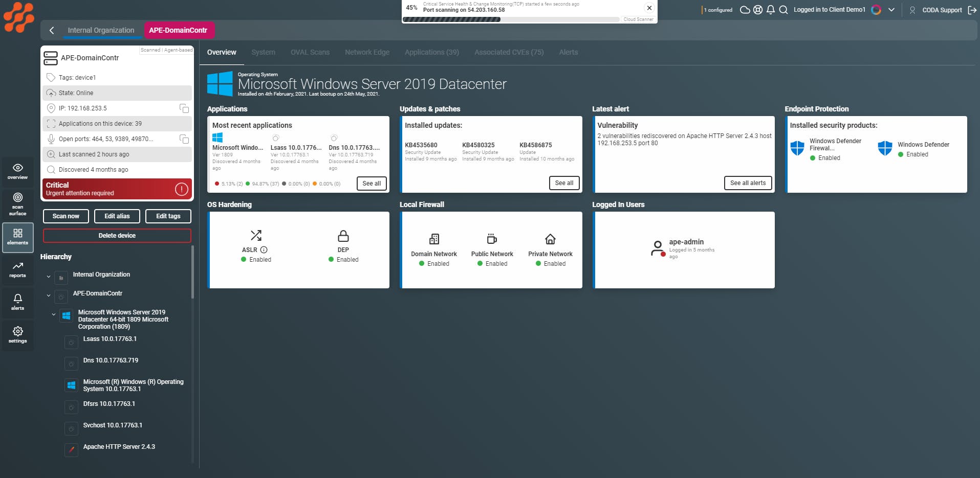Switch to the Network Edge tab

pyautogui.click(x=367, y=52)
